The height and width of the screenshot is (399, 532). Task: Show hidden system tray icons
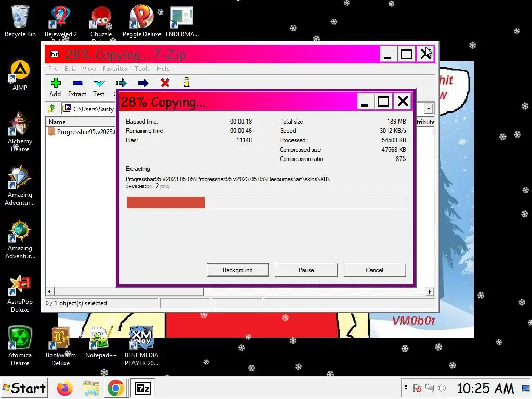(406, 387)
